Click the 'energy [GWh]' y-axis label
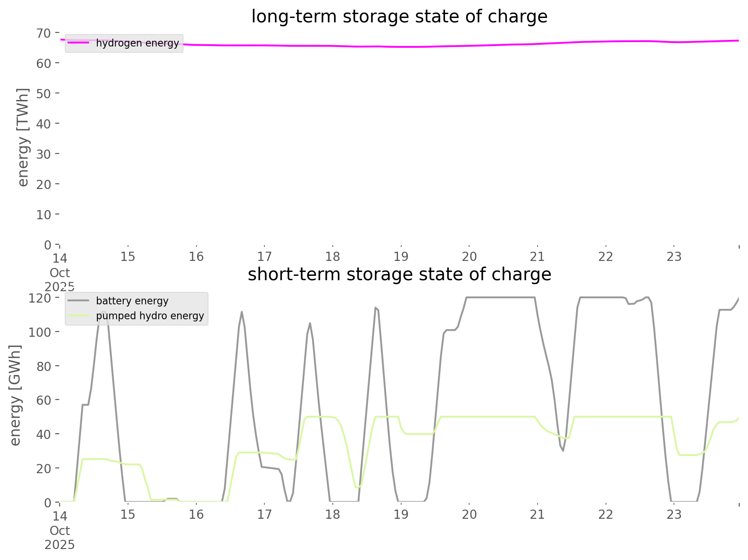The width and height of the screenshot is (748, 560). (x=15, y=395)
